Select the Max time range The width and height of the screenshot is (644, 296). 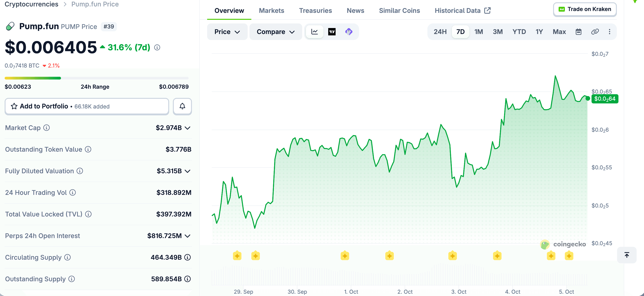559,32
